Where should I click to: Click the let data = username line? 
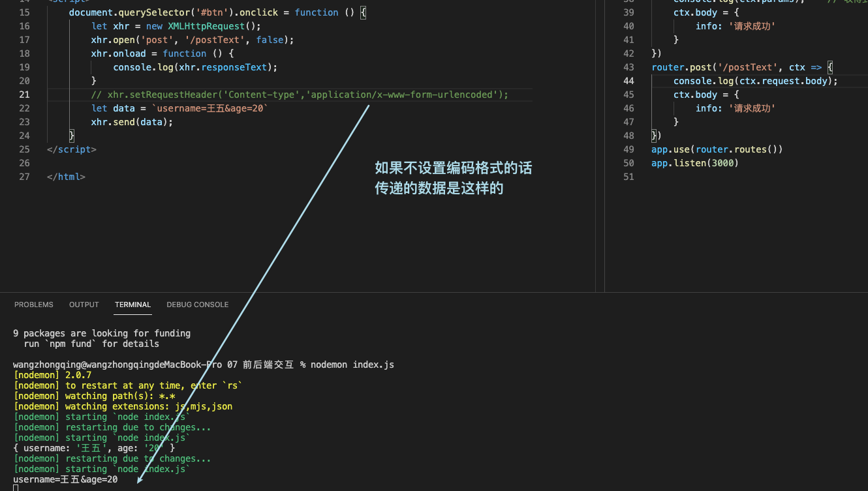(x=179, y=108)
